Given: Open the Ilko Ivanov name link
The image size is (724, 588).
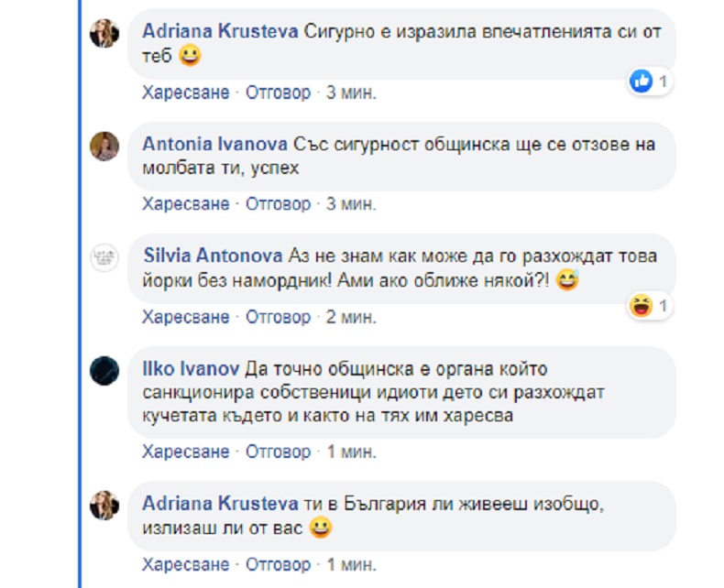Looking at the screenshot, I should pyautogui.click(x=191, y=368).
